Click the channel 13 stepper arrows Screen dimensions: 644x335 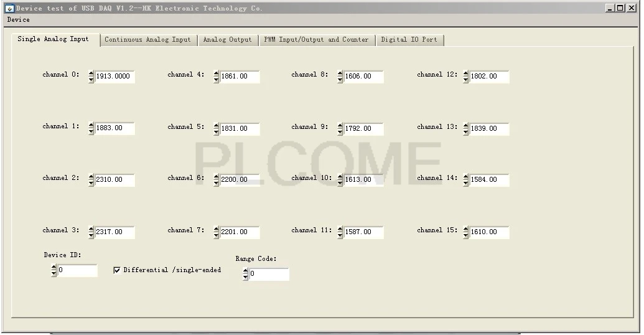[x=466, y=129]
